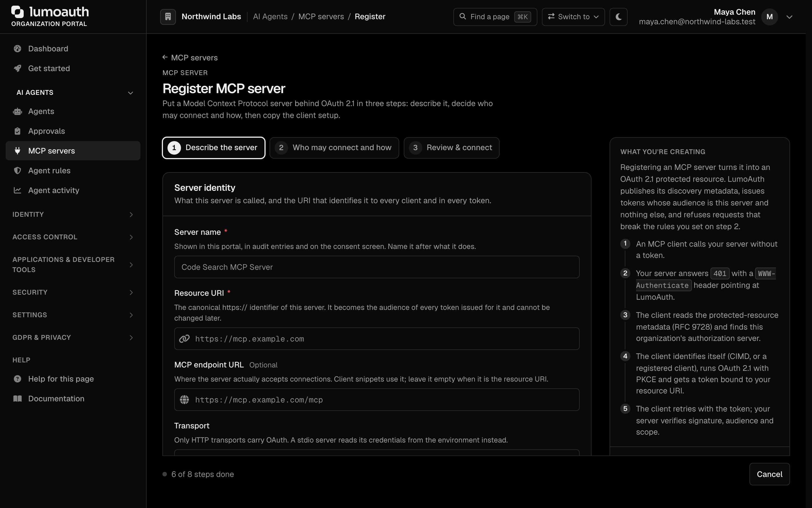The height and width of the screenshot is (508, 812).
Task: Focus the Server name input field
Action: [x=376, y=267]
